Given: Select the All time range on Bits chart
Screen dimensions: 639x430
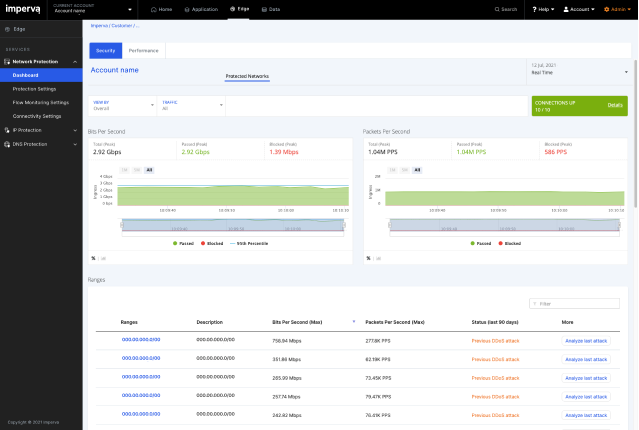Looking at the screenshot, I should pos(149,170).
